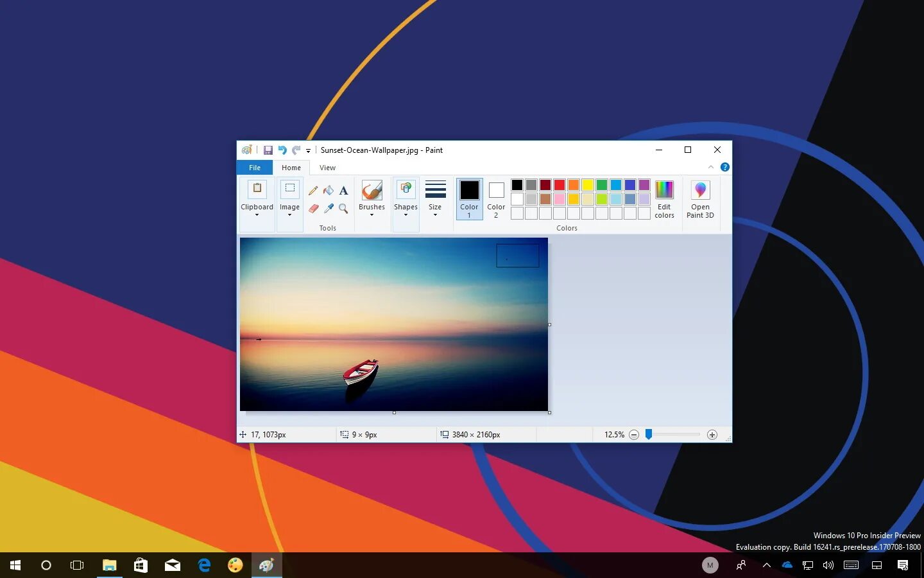This screenshot has height=578, width=924.
Task: Open Microsoft Edge from the taskbar
Action: 204,565
